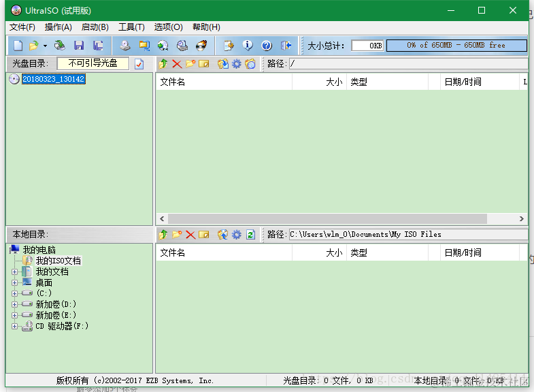The image size is (534, 392).
Task: Open the dropdown arrow beside the open folder icon
Action: pos(45,46)
